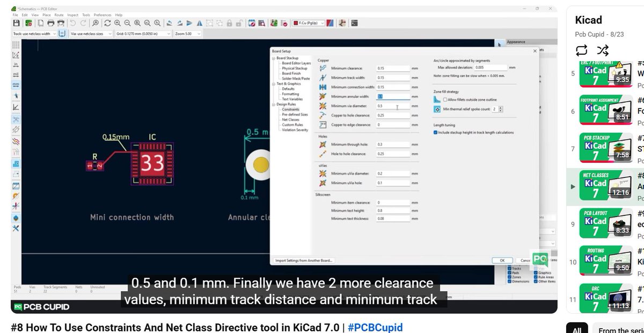Rotate selection counterclockwise
644x333 pixels.
[169, 23]
